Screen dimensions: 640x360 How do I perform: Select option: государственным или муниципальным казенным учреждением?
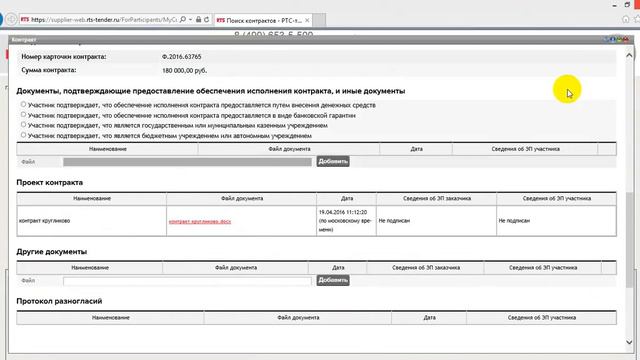(x=23, y=124)
